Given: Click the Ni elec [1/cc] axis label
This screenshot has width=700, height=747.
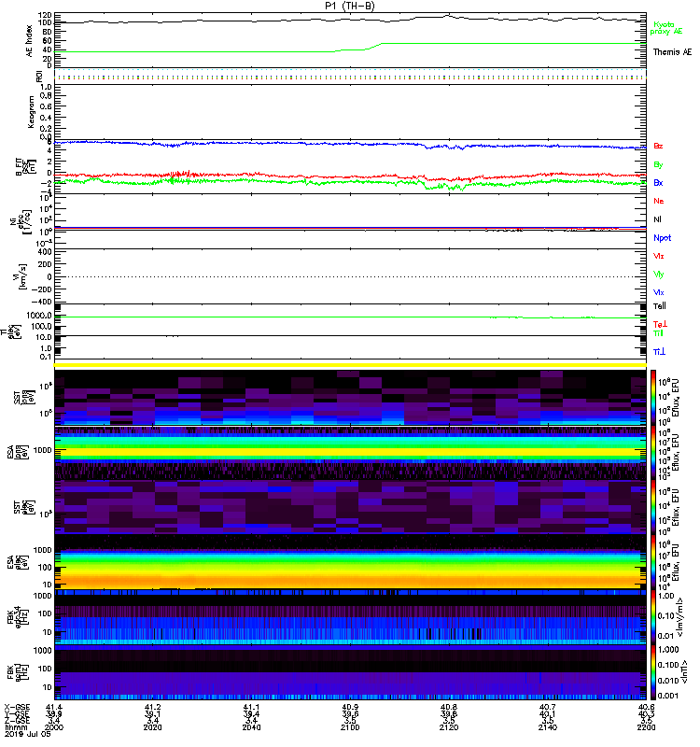Looking at the screenshot, I should [x=21, y=221].
